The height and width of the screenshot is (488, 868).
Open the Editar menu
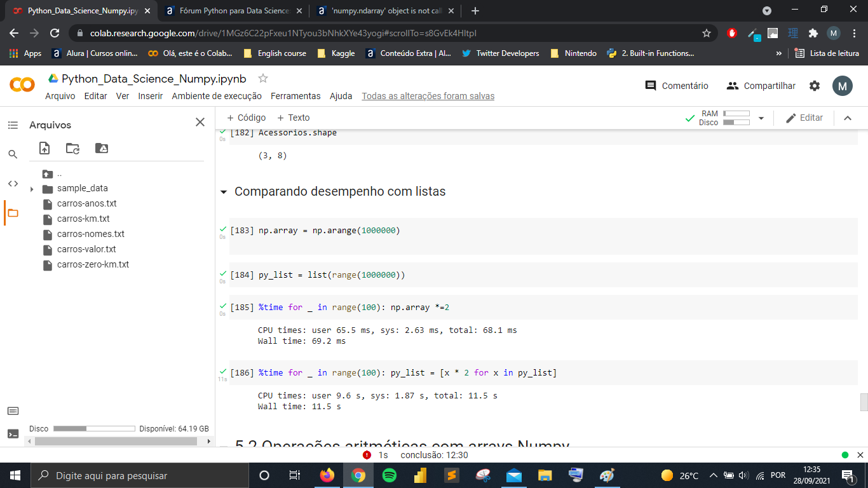[95, 96]
